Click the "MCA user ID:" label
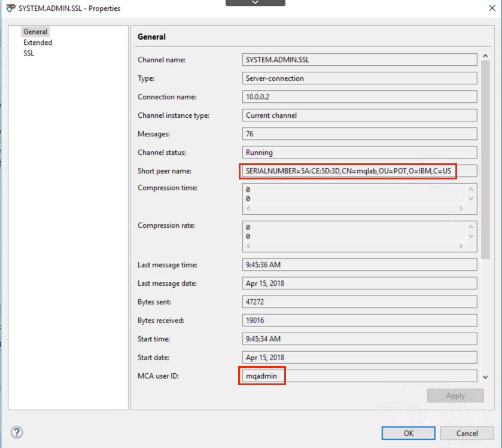 coord(158,376)
